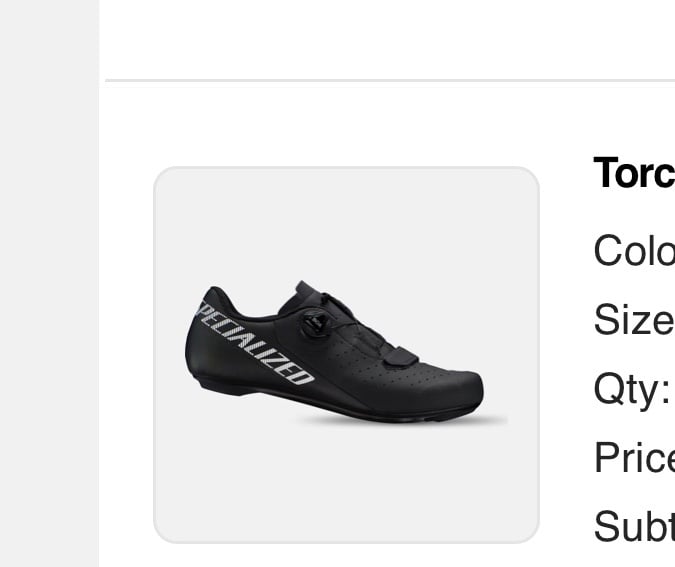
Task: Click the empty gray area above the shoe
Action: [x=346, y=224]
